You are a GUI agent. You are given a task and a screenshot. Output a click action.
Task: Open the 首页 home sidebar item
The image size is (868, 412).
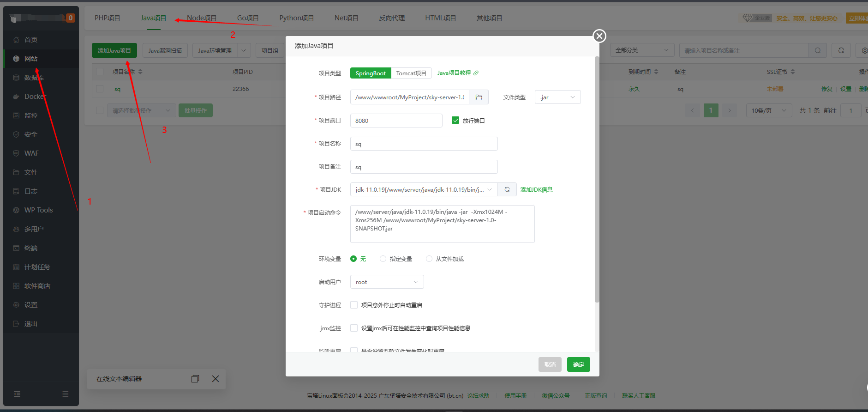[x=30, y=40]
